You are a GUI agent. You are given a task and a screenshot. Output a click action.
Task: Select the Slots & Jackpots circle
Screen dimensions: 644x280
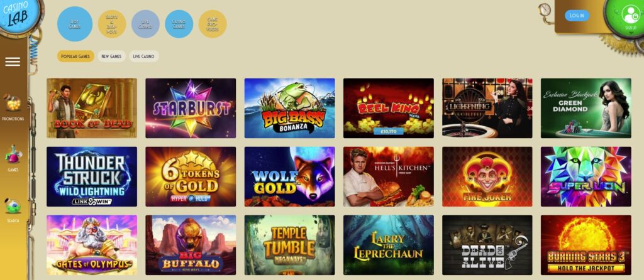coord(112,24)
